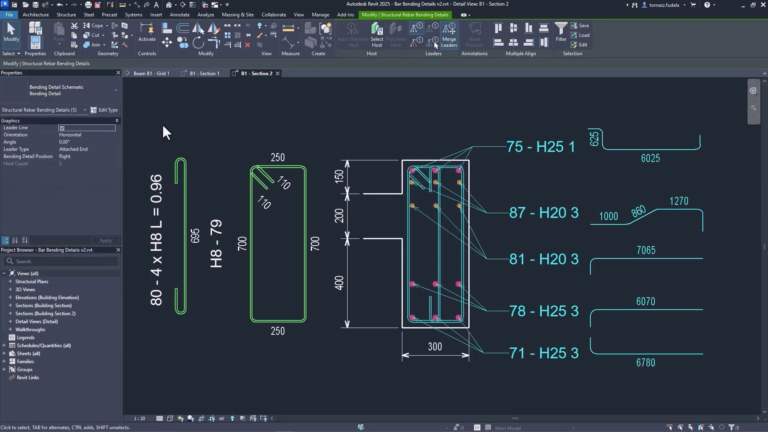
Task: Click the Array tool icon
Action: (x=228, y=35)
